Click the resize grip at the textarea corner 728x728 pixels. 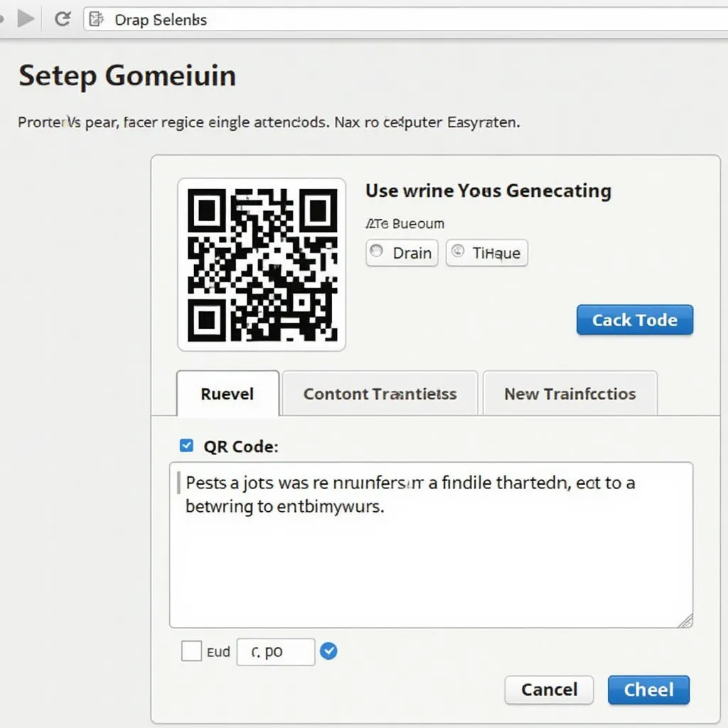tap(685, 621)
